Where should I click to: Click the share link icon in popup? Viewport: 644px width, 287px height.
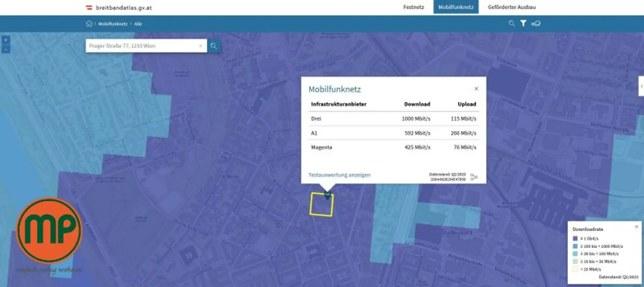[x=474, y=177]
